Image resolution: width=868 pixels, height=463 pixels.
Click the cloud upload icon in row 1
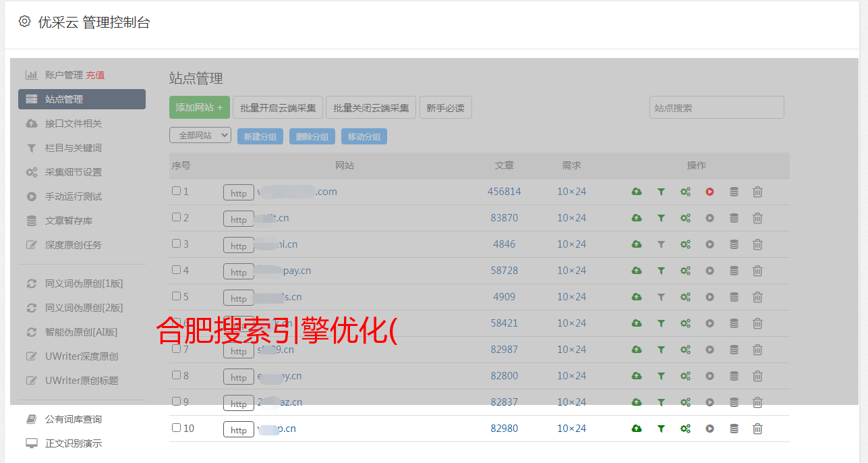[636, 192]
